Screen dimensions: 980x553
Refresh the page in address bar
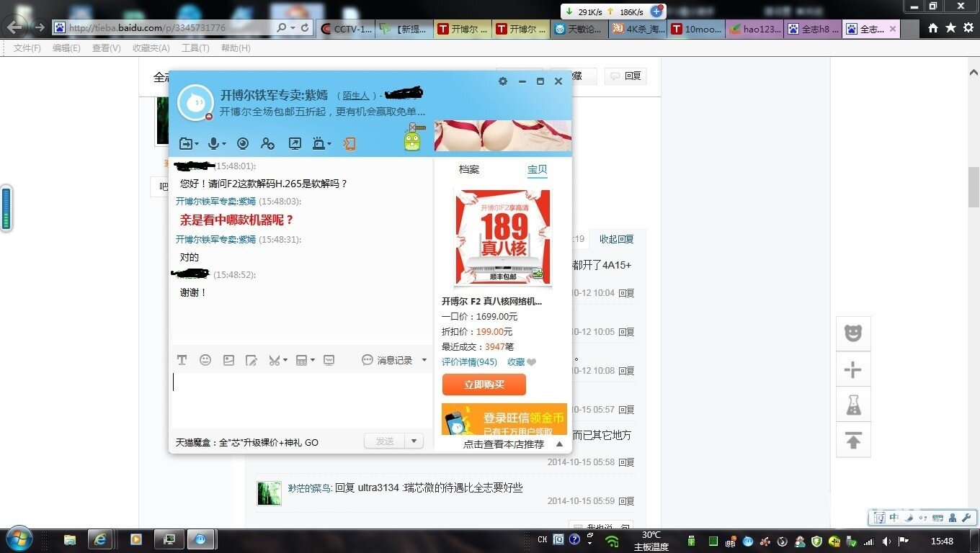click(306, 28)
